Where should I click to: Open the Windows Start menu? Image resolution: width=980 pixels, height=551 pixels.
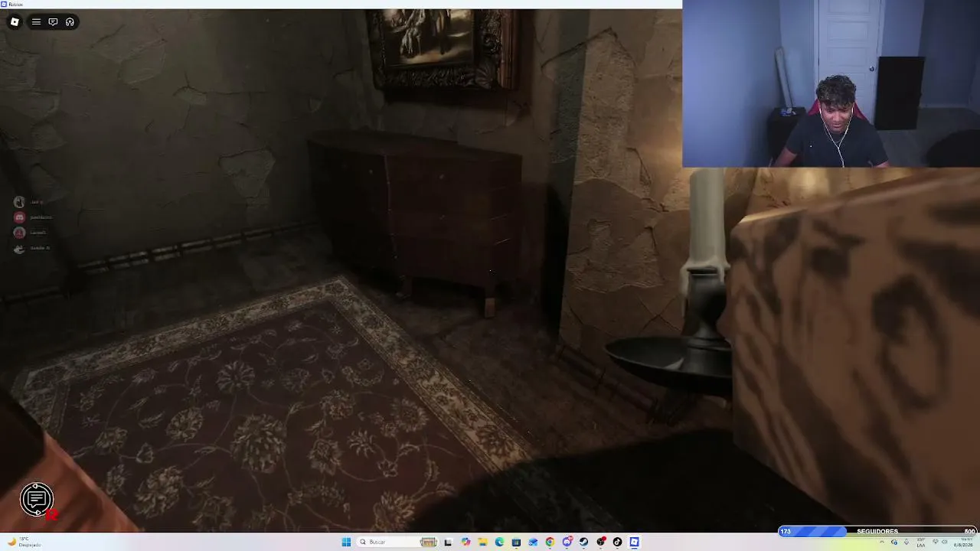tap(346, 542)
